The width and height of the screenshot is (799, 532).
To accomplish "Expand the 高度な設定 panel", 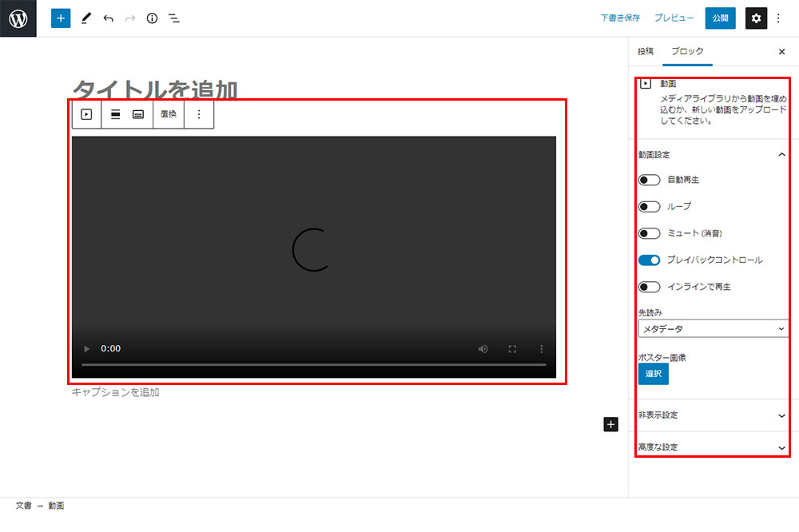I will click(x=713, y=447).
